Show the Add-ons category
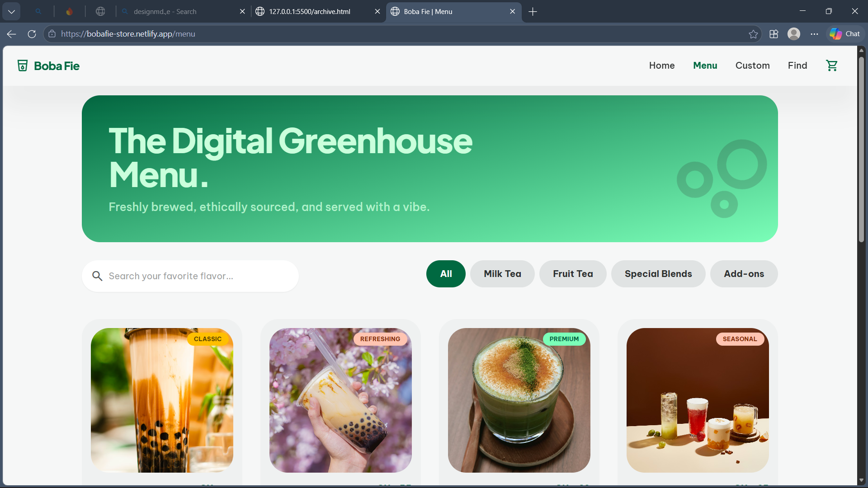 [x=744, y=274]
